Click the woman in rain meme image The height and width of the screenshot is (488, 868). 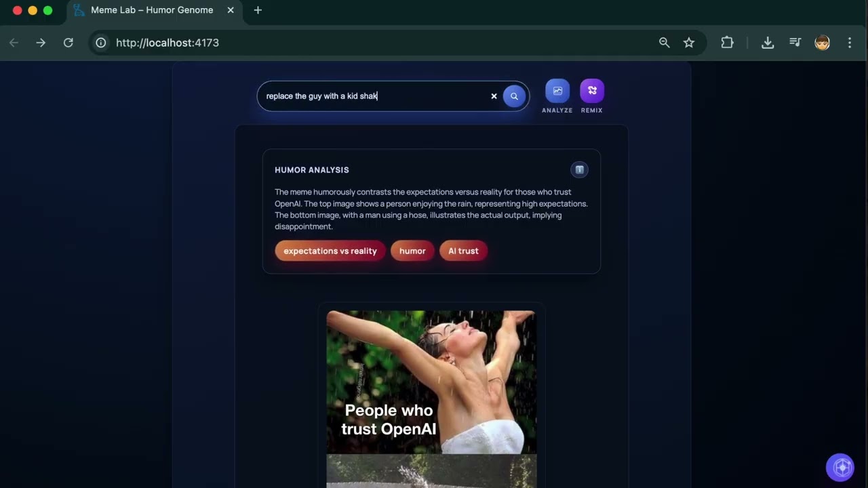pyautogui.click(x=431, y=382)
